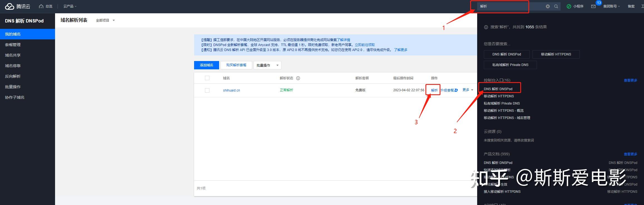Choose the 移动解析 HTTPDNS suggestion button
Viewport: 644px width, 205px height.
556,54
